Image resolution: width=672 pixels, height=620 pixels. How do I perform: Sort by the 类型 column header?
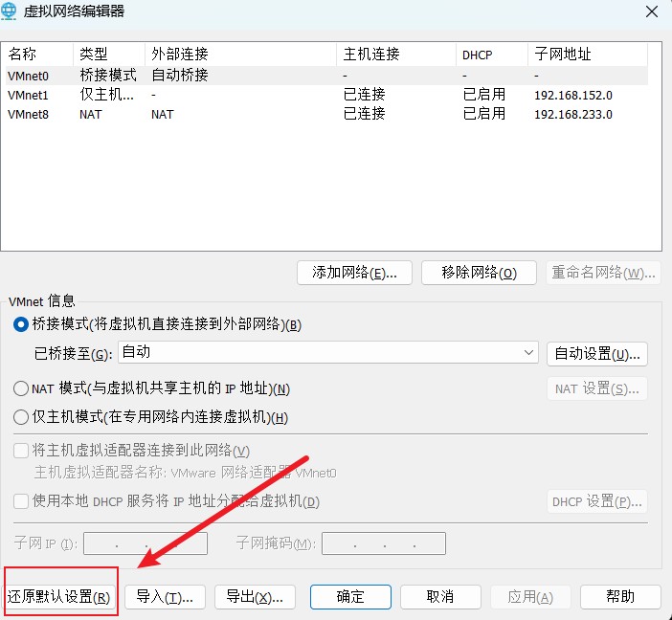(x=109, y=55)
